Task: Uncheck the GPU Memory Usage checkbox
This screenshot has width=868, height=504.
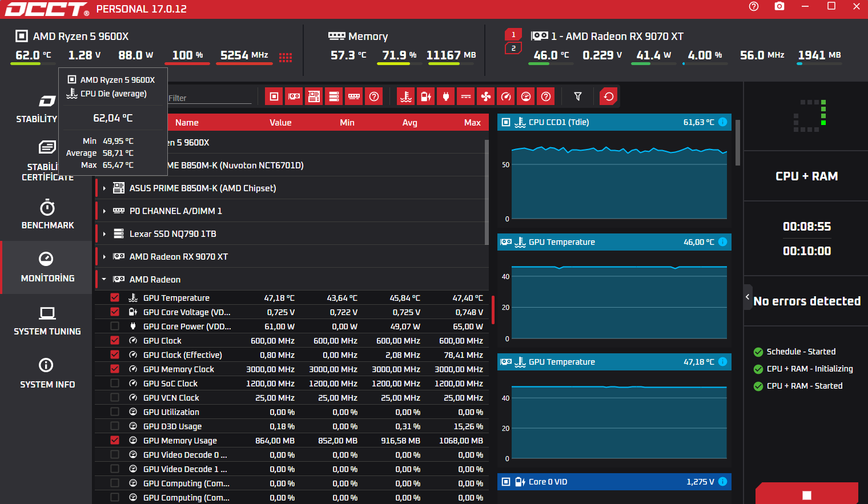Action: click(115, 440)
